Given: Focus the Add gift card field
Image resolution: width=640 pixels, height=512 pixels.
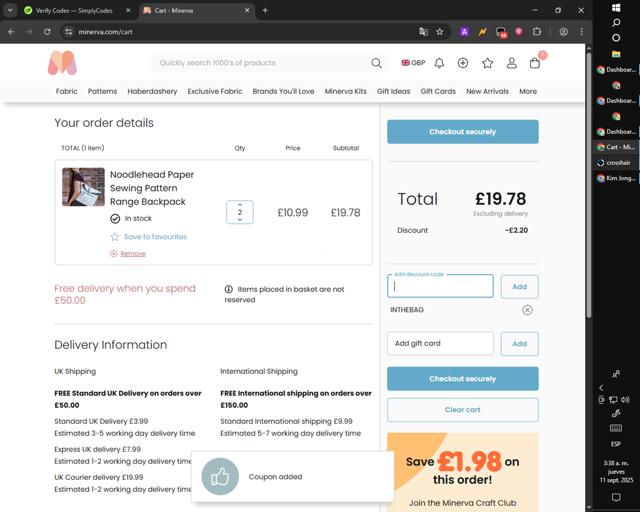Looking at the screenshot, I should [440, 343].
